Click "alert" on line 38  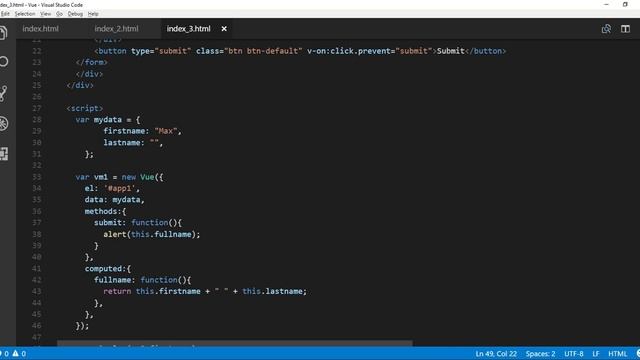[x=115, y=234]
